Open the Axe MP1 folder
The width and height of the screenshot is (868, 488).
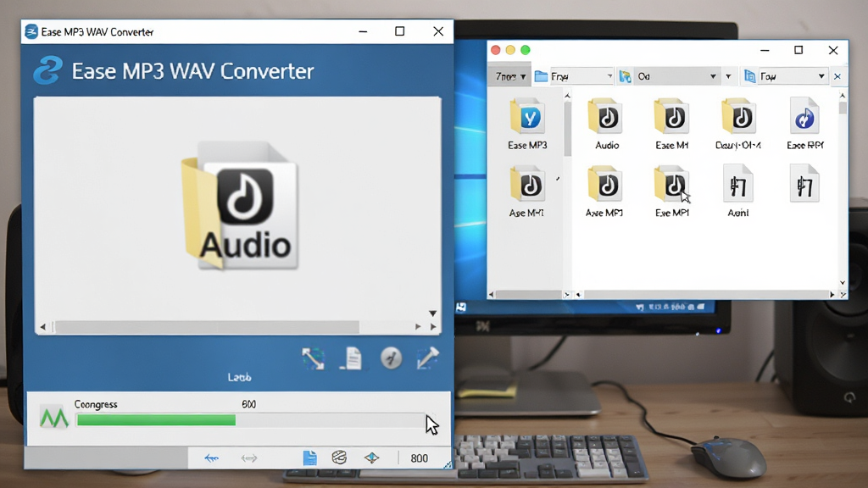click(x=605, y=185)
